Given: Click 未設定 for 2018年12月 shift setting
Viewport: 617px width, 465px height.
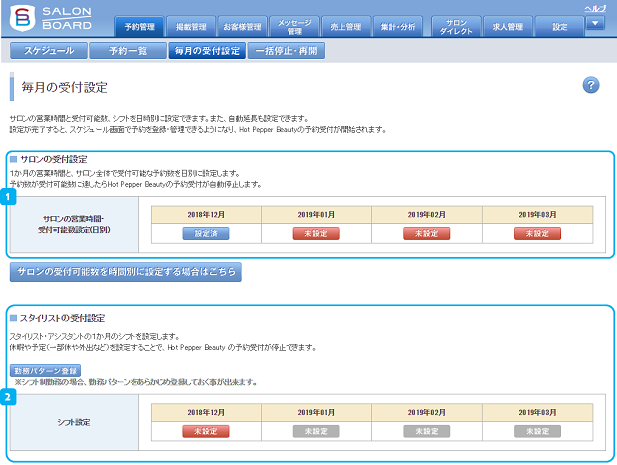Looking at the screenshot, I should point(205,431).
